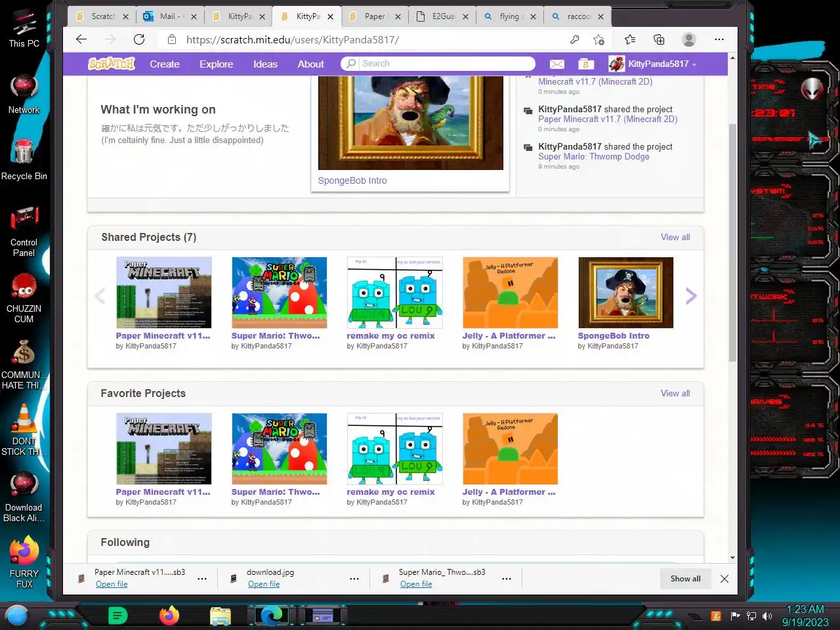Screen dimensions: 840x630
Task: Click Show all downloads button
Action: click(x=686, y=579)
